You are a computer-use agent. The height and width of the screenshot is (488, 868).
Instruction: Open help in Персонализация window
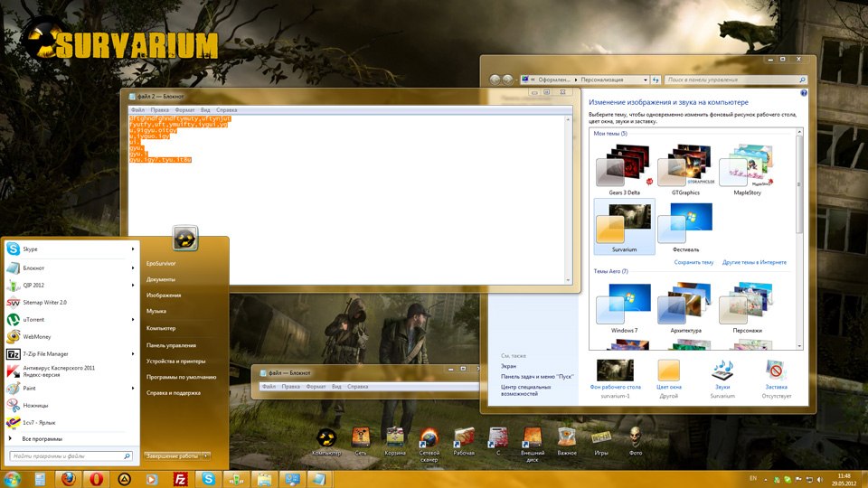pyautogui.click(x=804, y=93)
